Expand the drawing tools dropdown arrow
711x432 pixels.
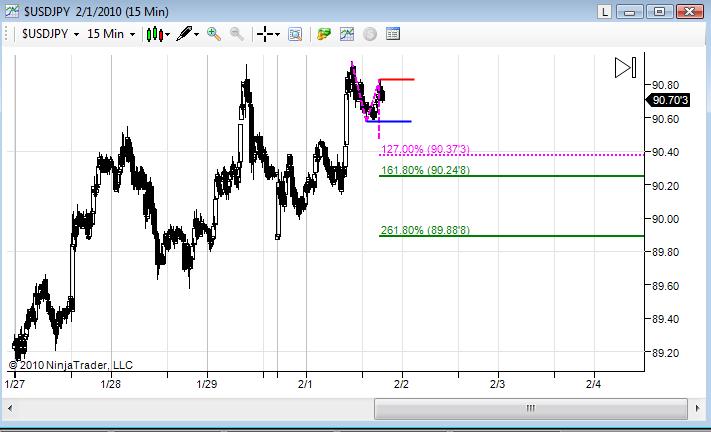197,34
